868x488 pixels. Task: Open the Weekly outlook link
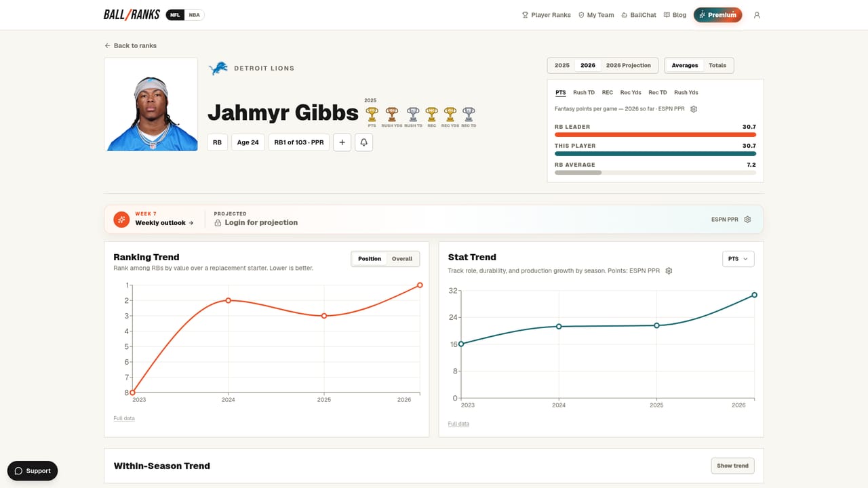click(x=164, y=223)
